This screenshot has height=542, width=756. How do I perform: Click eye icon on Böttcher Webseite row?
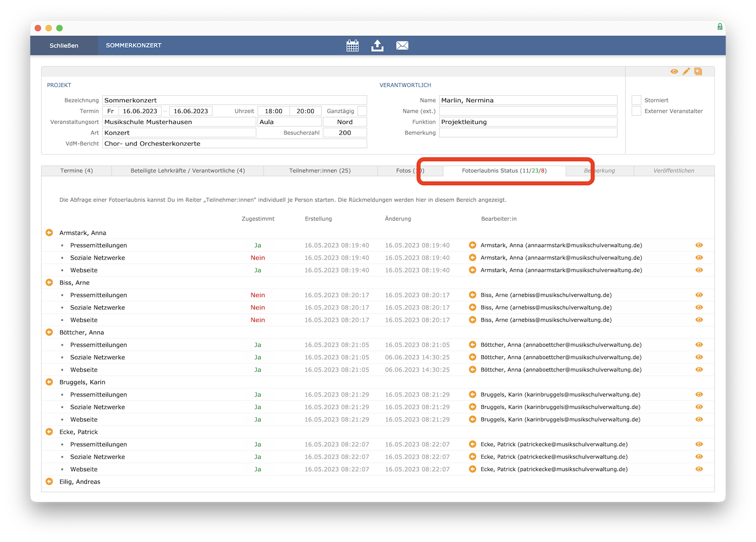coord(699,369)
